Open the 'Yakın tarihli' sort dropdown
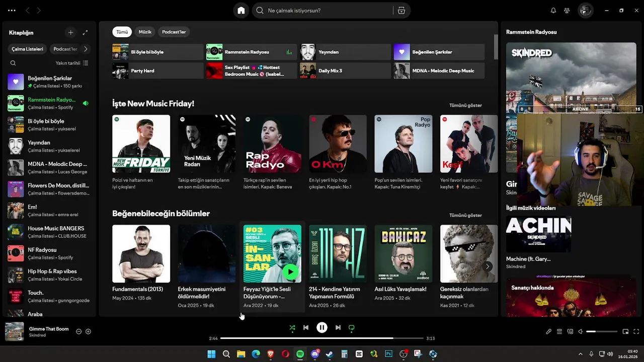Viewport: 644px width, 362px height. pos(72,63)
